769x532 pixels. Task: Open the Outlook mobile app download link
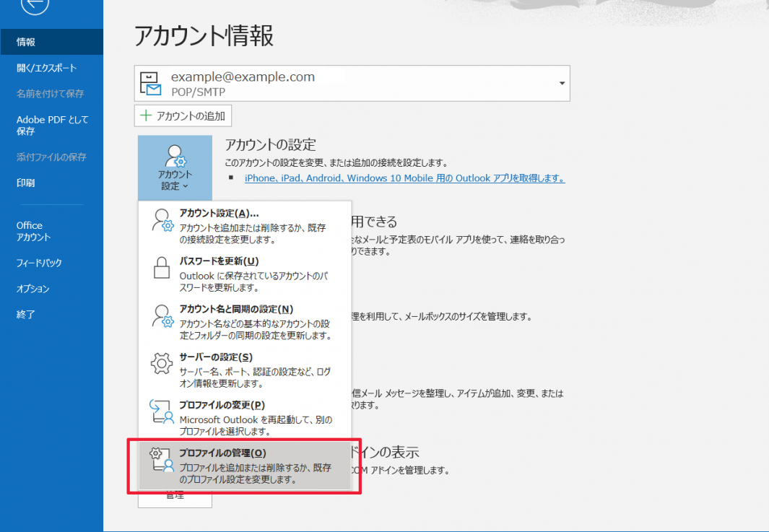[404, 178]
